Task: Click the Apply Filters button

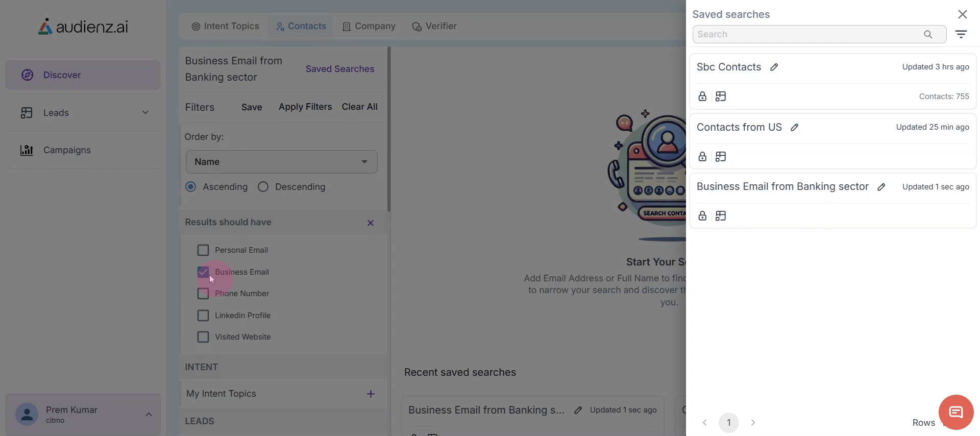Action: [305, 107]
